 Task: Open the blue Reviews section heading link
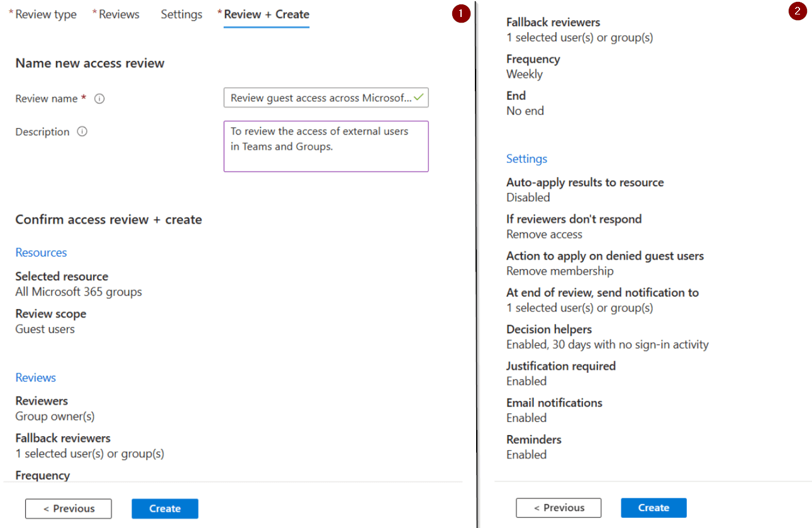click(x=35, y=378)
